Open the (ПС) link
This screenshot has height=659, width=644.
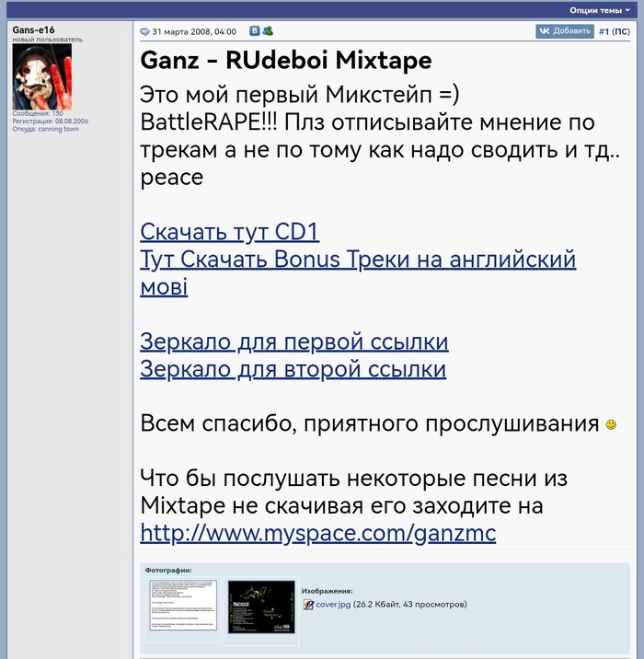[621, 31]
